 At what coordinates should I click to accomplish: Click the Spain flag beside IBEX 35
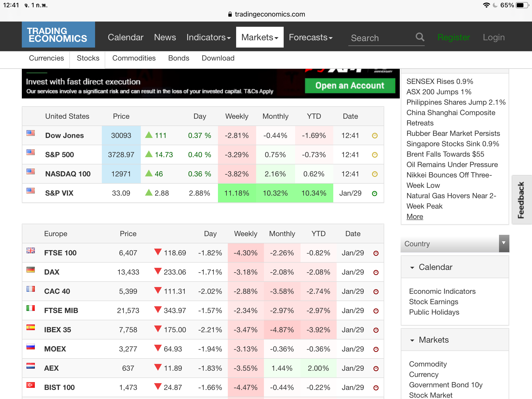coord(31,328)
